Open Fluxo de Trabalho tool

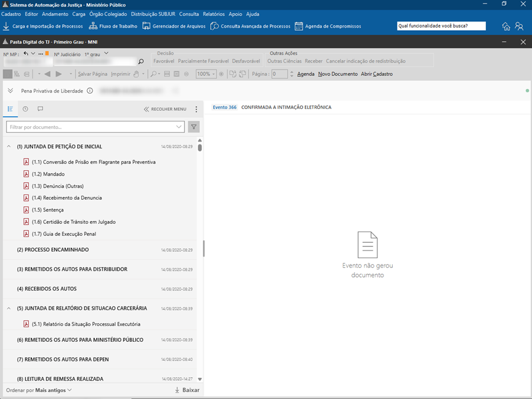pyautogui.click(x=113, y=26)
